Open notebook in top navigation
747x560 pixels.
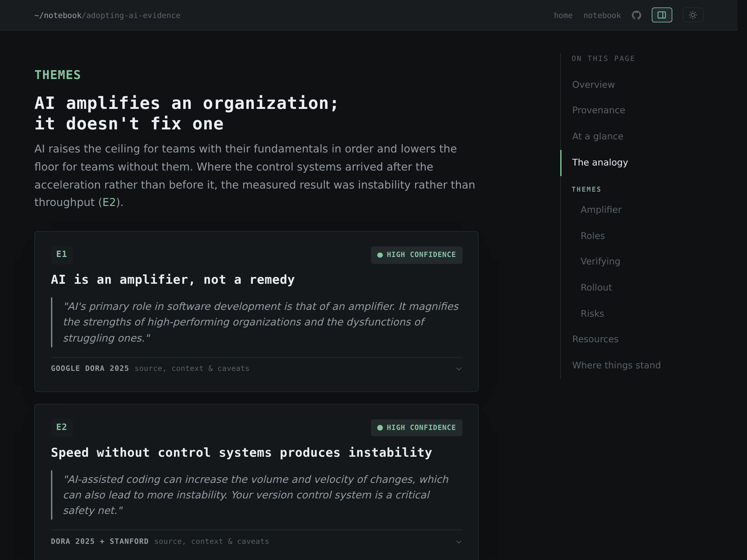602,16
